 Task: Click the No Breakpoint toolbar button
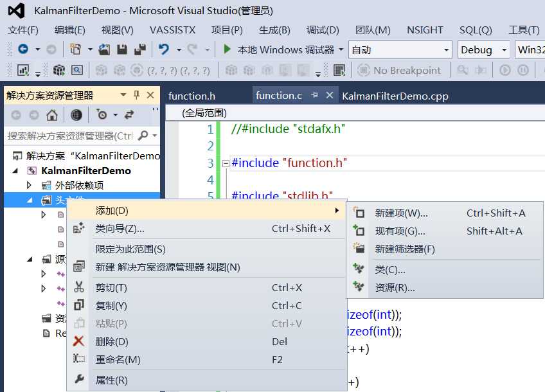[x=399, y=71]
